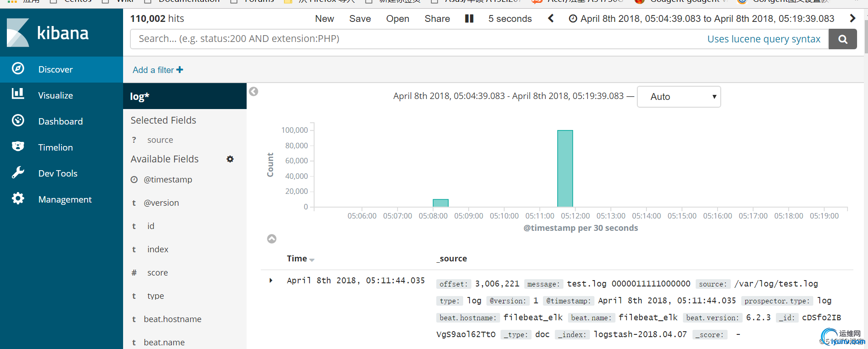The width and height of the screenshot is (868, 349).
Task: Collapse the histogram with the up-arrow icon
Action: click(x=272, y=239)
